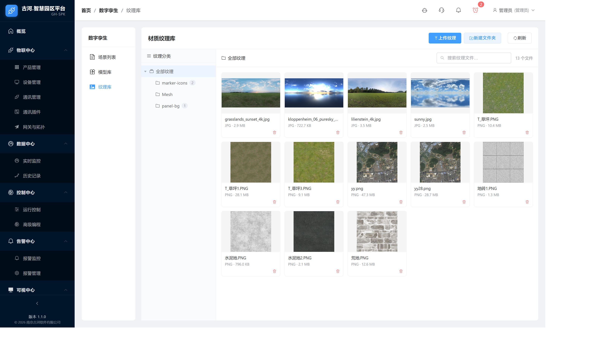606x364 pixels.
Task: Click the 上传纹理 button
Action: click(445, 38)
